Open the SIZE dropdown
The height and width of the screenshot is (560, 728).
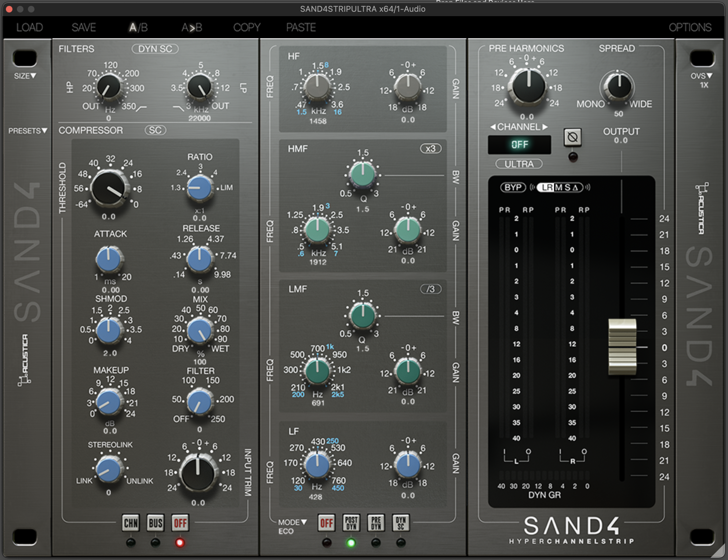tap(25, 76)
